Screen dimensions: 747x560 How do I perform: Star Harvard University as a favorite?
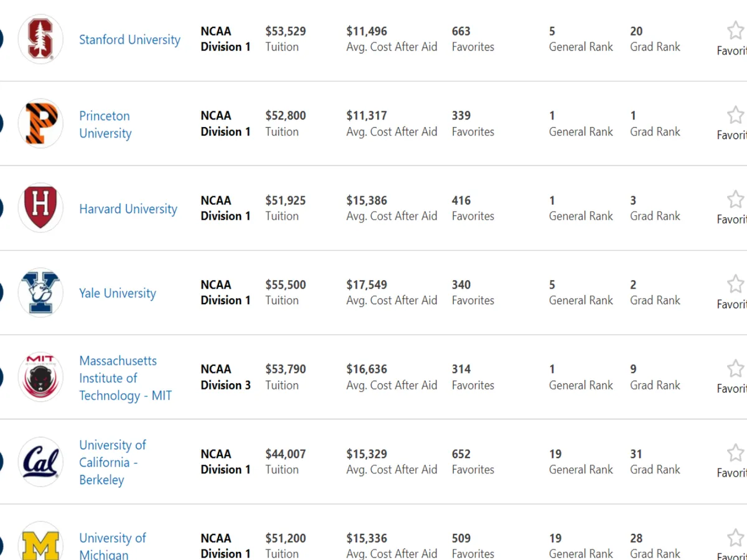735,200
